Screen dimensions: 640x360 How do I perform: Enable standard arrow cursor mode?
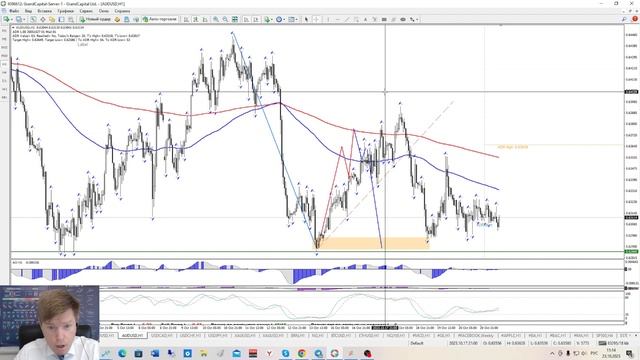306,19
